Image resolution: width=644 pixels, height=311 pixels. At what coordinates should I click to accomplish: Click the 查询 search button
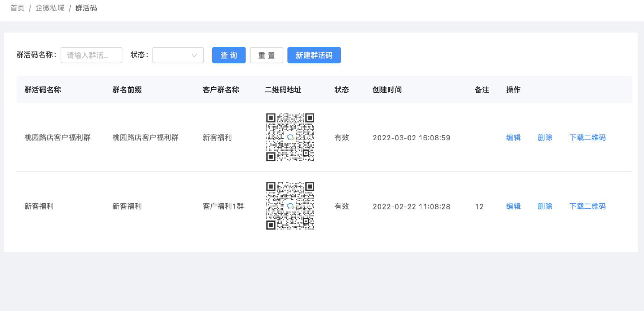(229, 55)
